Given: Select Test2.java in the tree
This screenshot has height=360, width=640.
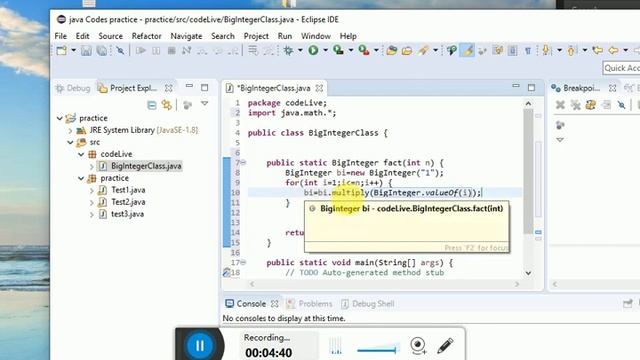Looking at the screenshot, I should click(128, 202).
